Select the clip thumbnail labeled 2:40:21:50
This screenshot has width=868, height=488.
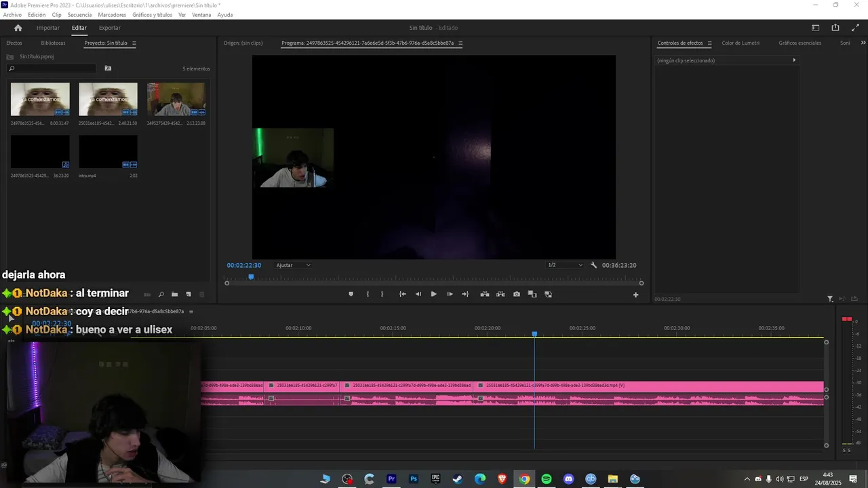tap(108, 99)
